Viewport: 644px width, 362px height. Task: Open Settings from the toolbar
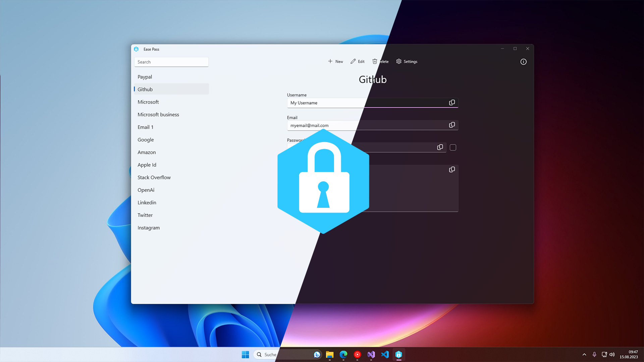click(407, 61)
